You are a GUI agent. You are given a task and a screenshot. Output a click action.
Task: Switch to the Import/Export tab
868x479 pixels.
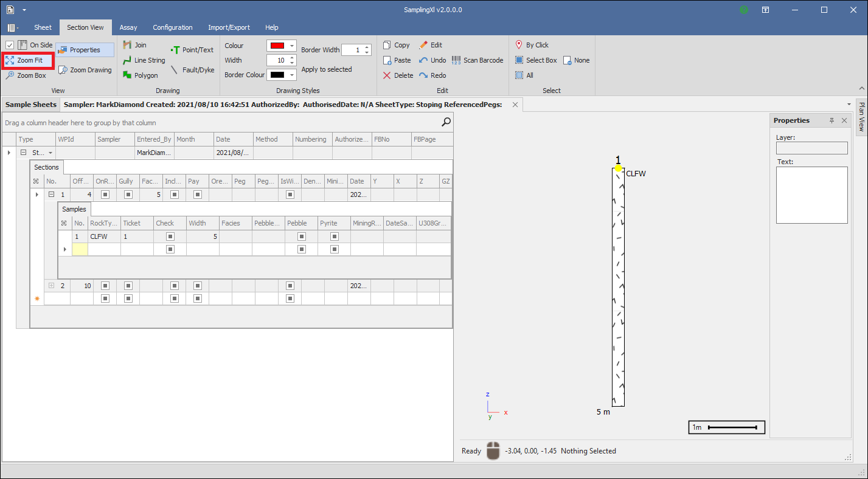click(x=229, y=27)
